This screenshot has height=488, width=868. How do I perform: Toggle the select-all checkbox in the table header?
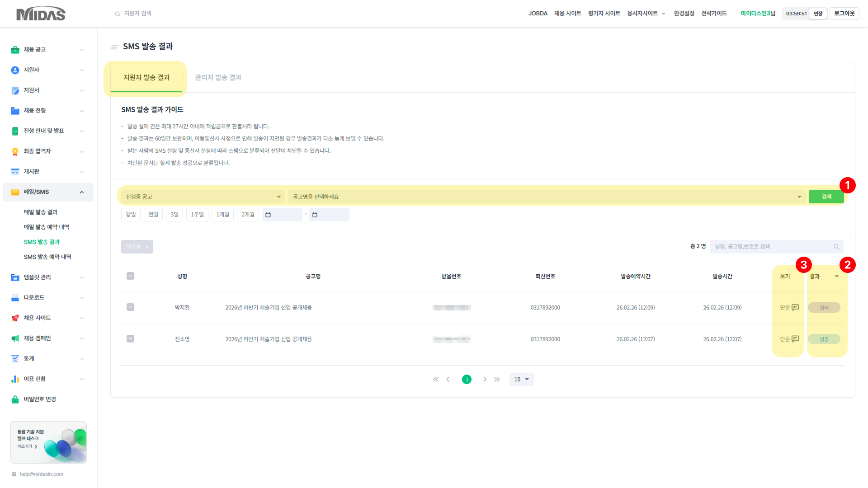pyautogui.click(x=130, y=276)
